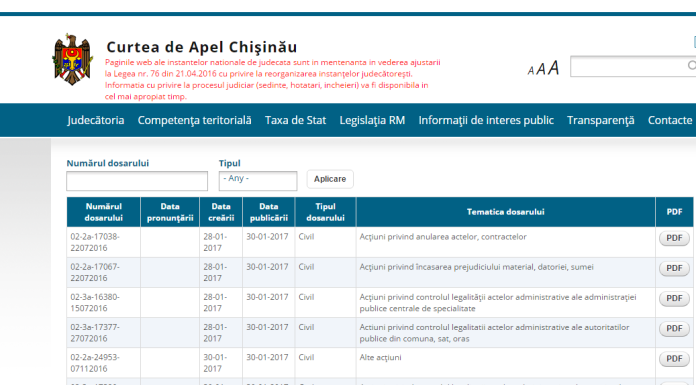This screenshot has height=385, width=696.
Task: Click the Aplicare button
Action: coord(330,179)
